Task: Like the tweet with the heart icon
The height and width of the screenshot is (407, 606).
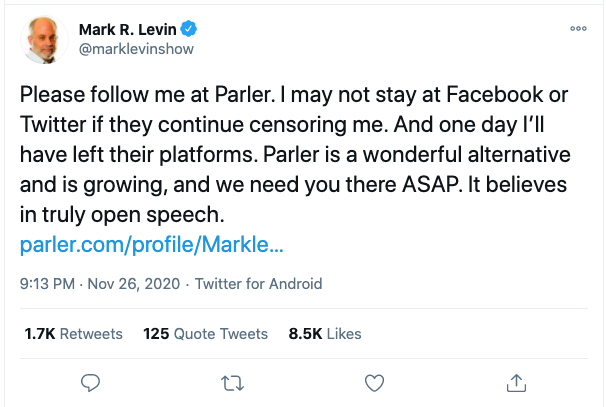Action: pyautogui.click(x=375, y=382)
